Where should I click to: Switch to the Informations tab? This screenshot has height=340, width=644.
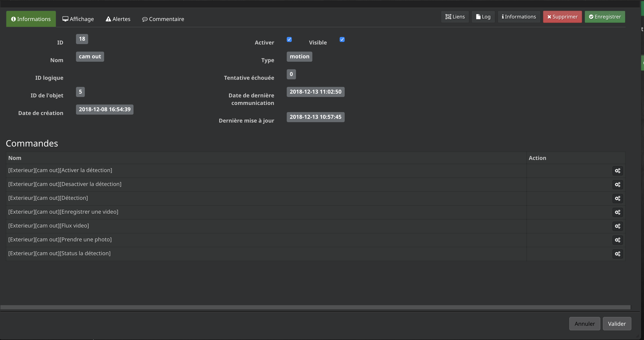tap(31, 19)
